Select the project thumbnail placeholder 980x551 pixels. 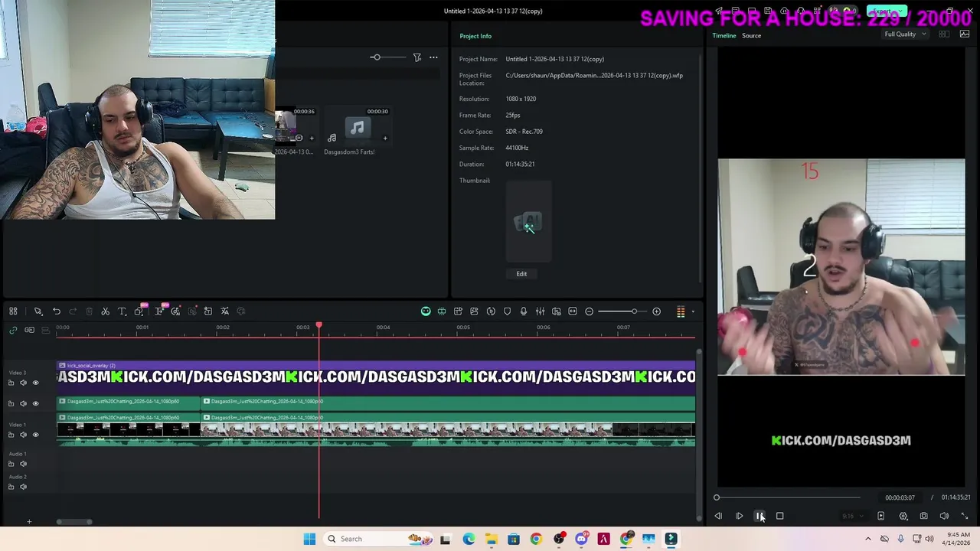point(528,222)
